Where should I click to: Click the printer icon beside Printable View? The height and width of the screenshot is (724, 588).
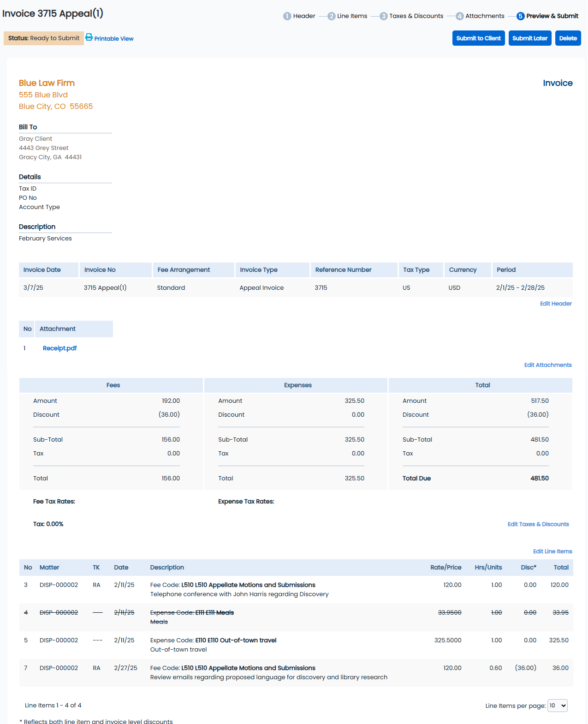(89, 37)
